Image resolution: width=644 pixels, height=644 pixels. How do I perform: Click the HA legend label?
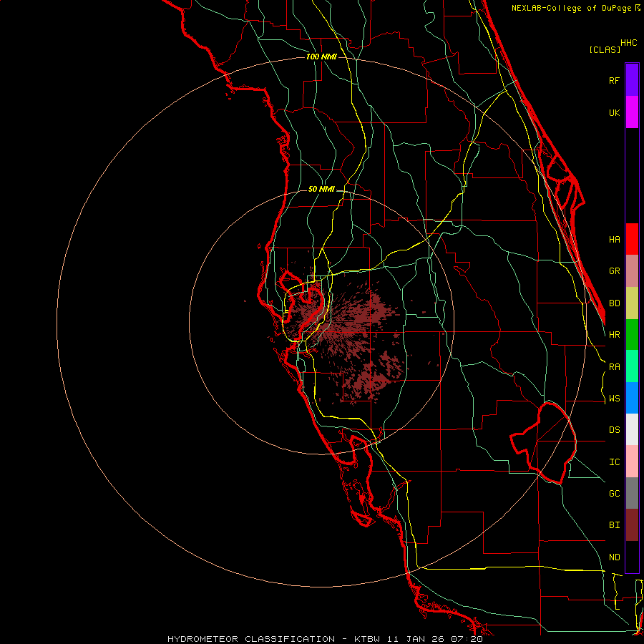[614, 239]
